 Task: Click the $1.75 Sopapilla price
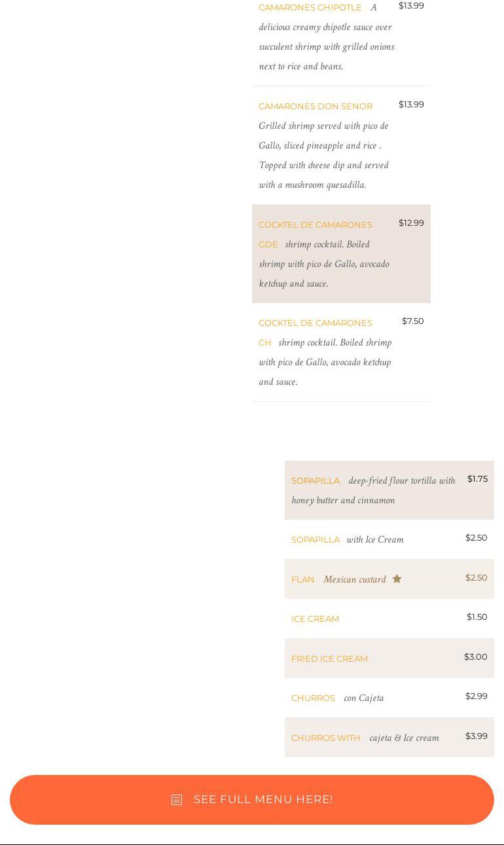(477, 479)
